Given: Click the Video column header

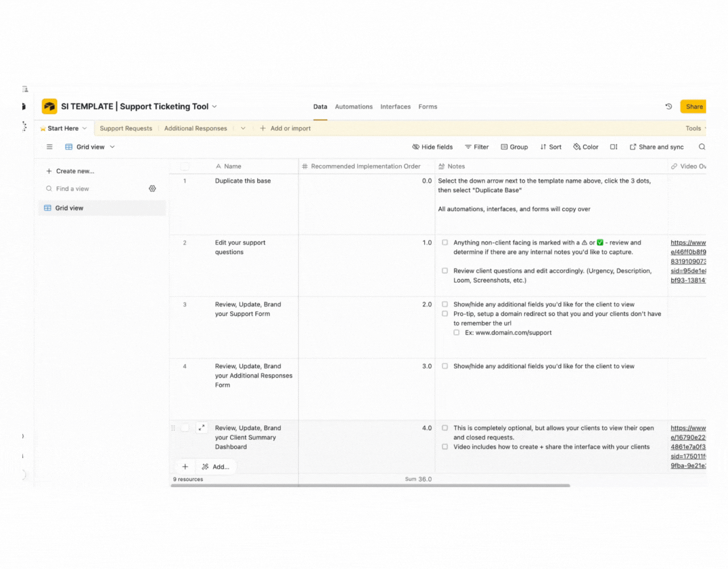Looking at the screenshot, I should click(688, 166).
